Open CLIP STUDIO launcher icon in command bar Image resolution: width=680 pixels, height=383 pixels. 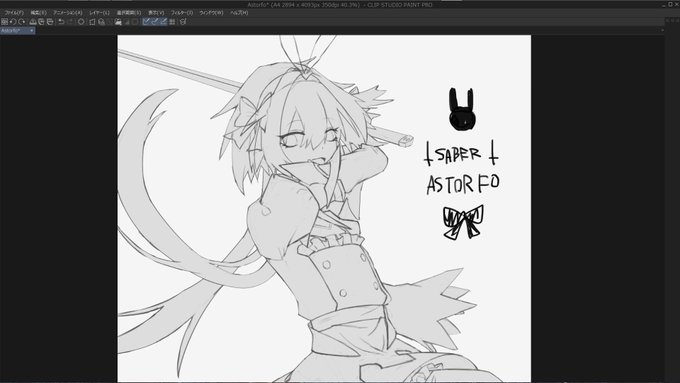(3, 21)
